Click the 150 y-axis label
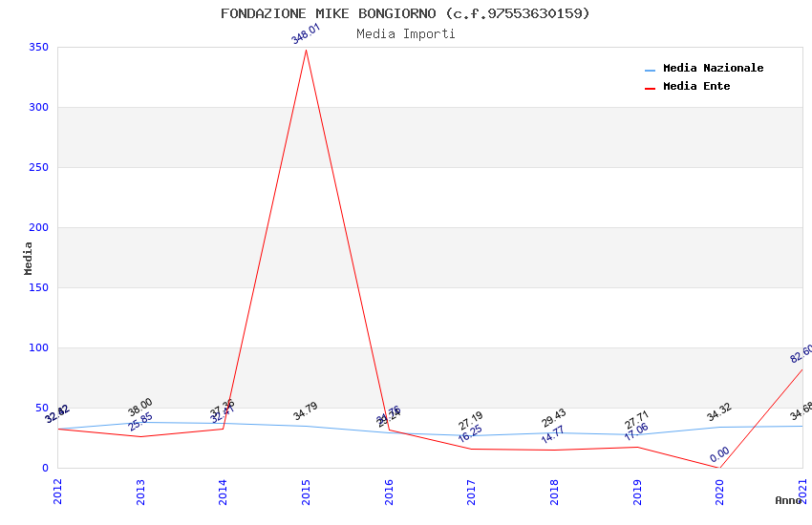The width and height of the screenshot is (812, 525). tap(38, 287)
